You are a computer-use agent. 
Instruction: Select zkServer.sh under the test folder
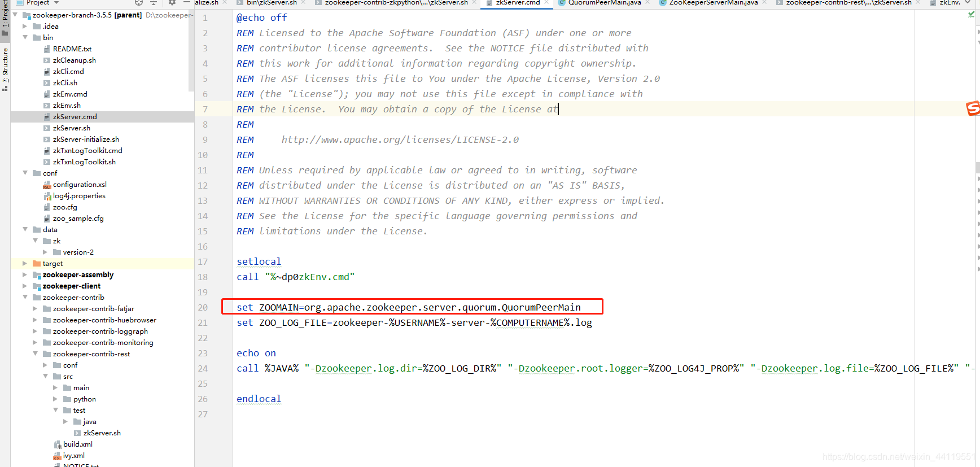(102, 433)
